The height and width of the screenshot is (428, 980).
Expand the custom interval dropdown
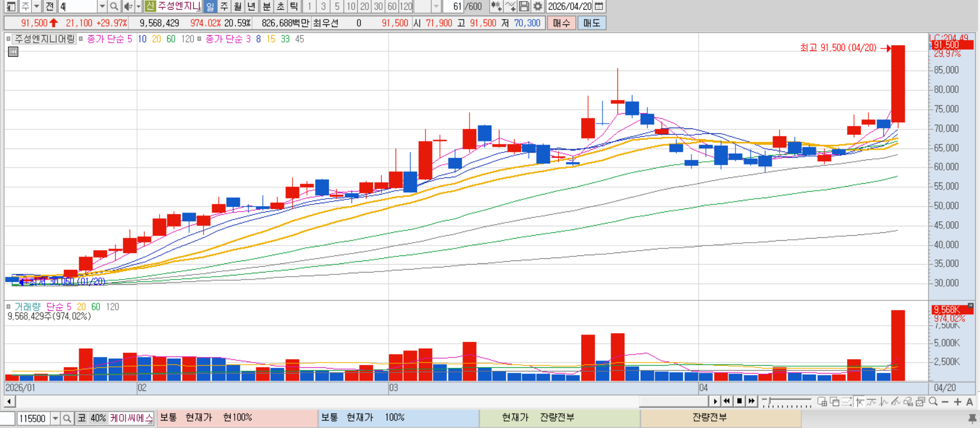437,6
